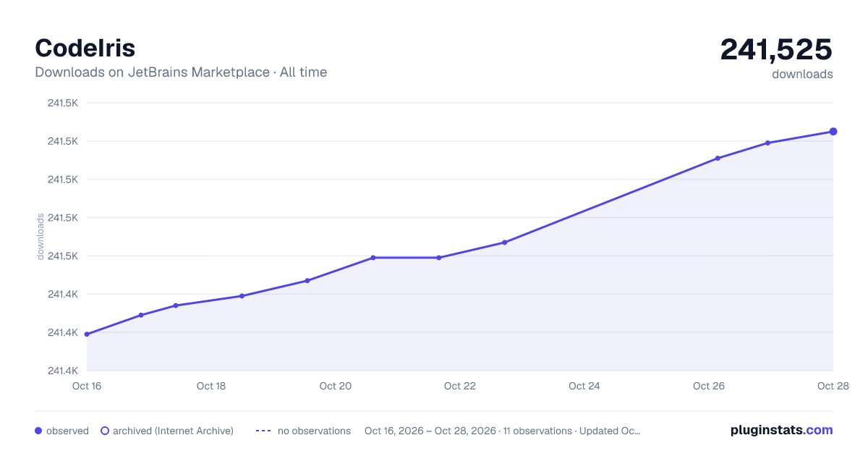
Task: Click the '11 observations' date range footer text
Action: [502, 431]
